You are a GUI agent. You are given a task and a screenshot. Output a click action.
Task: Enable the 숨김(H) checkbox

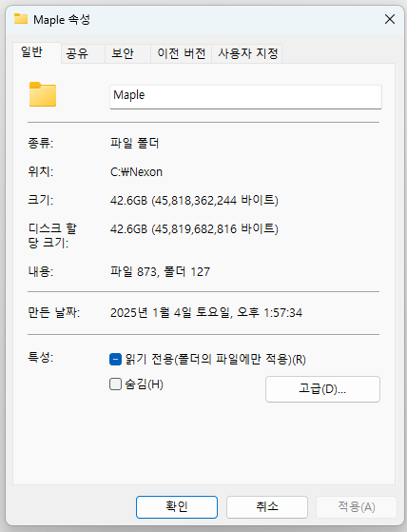click(x=115, y=384)
